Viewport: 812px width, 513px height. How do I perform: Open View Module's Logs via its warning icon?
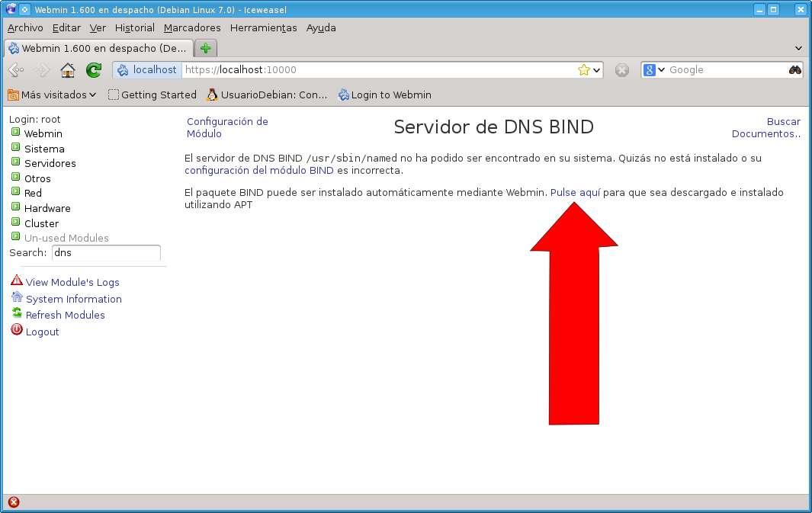pyautogui.click(x=16, y=281)
